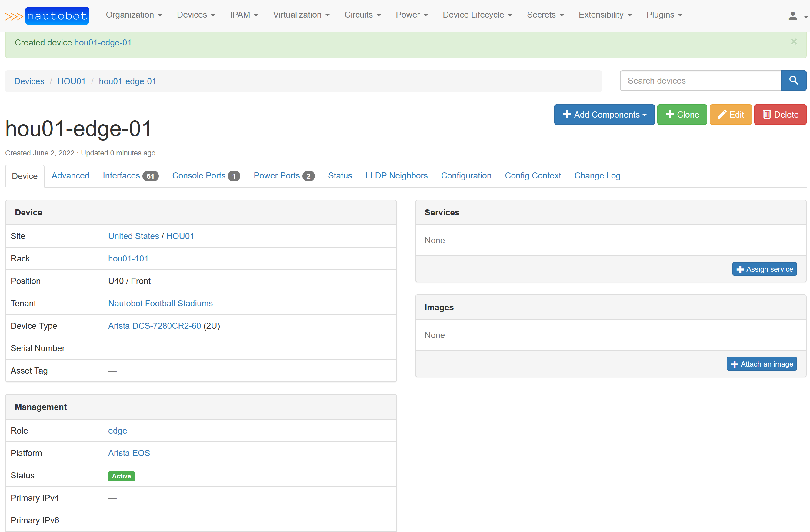Open the Organization menu

[x=134, y=15]
